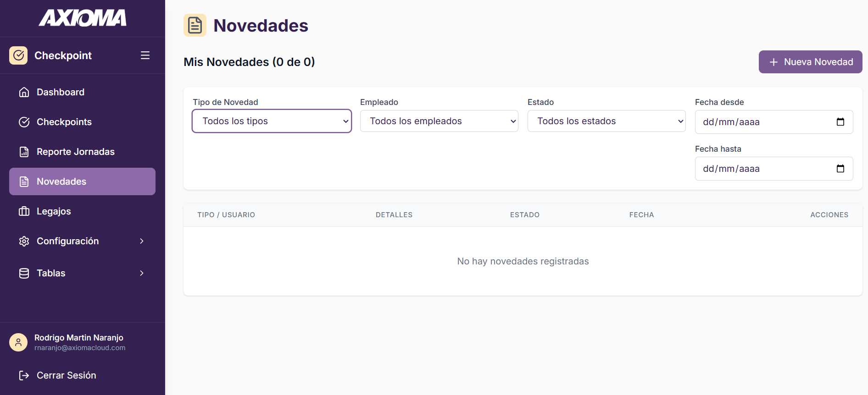Click the hamburger menu next to Checkpoint
The height and width of the screenshot is (395, 868).
pos(145,55)
